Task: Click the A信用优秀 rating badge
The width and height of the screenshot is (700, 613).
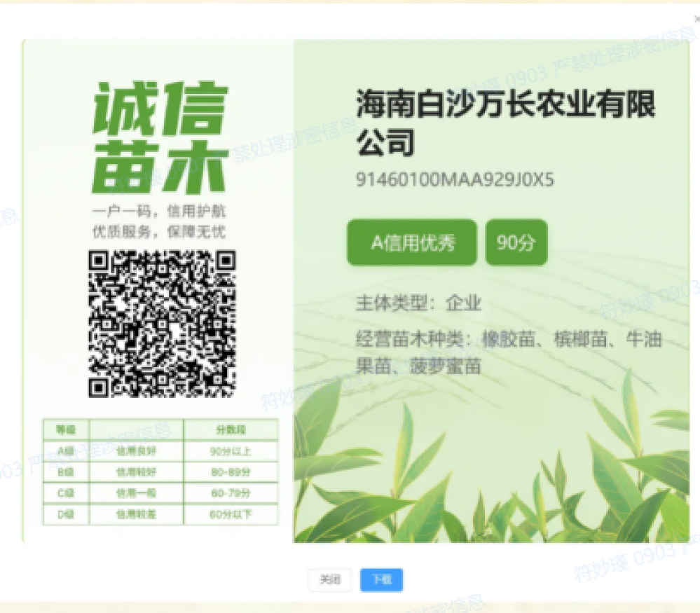Action: click(411, 242)
